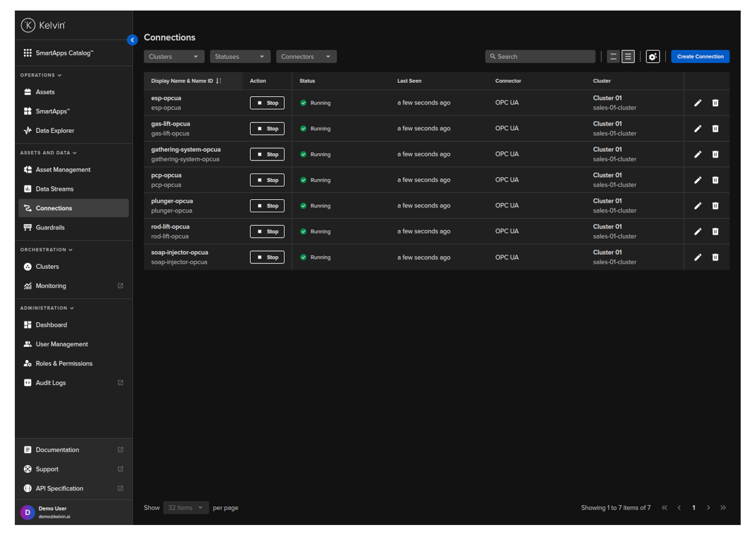Switch to expanded row density view
The width and height of the screenshot is (756, 536).
tap(628, 56)
